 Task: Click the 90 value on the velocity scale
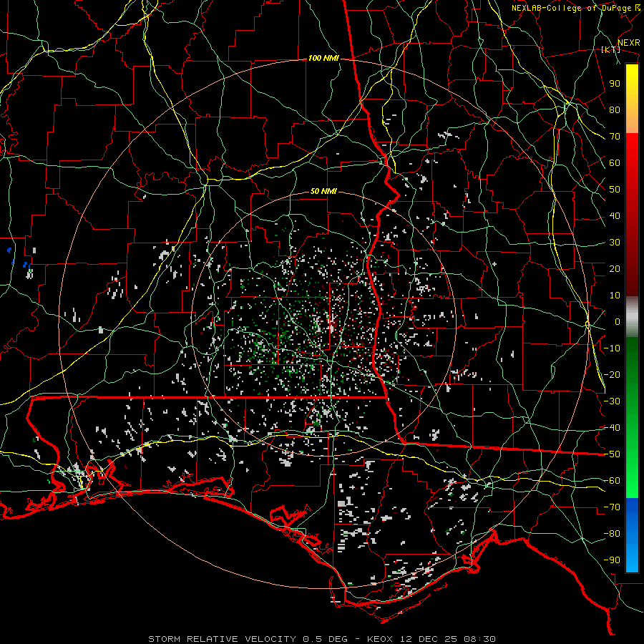pos(615,84)
